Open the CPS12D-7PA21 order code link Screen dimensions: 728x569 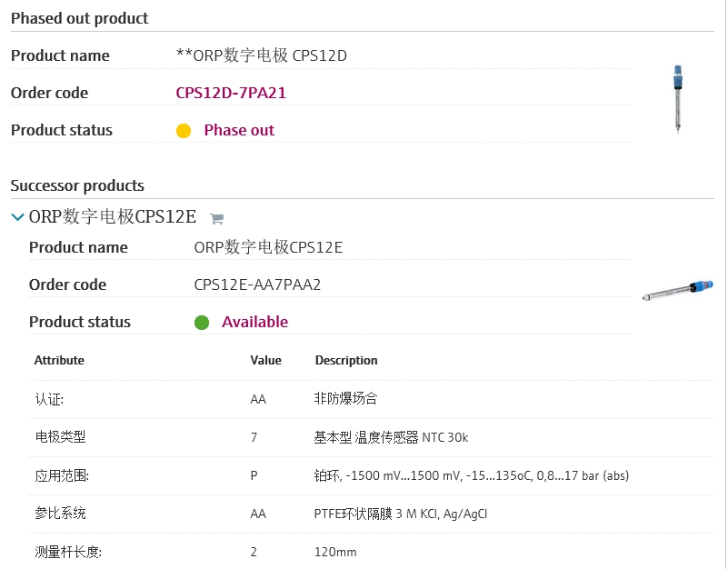pyautogui.click(x=231, y=93)
